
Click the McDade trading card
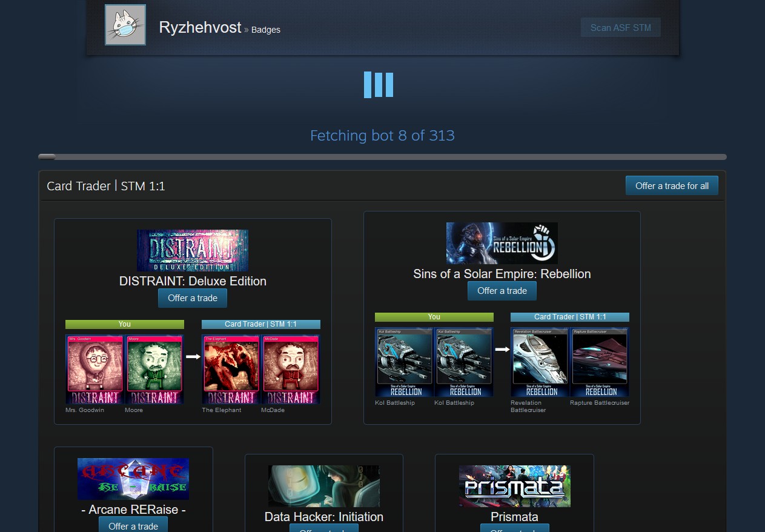290,369
